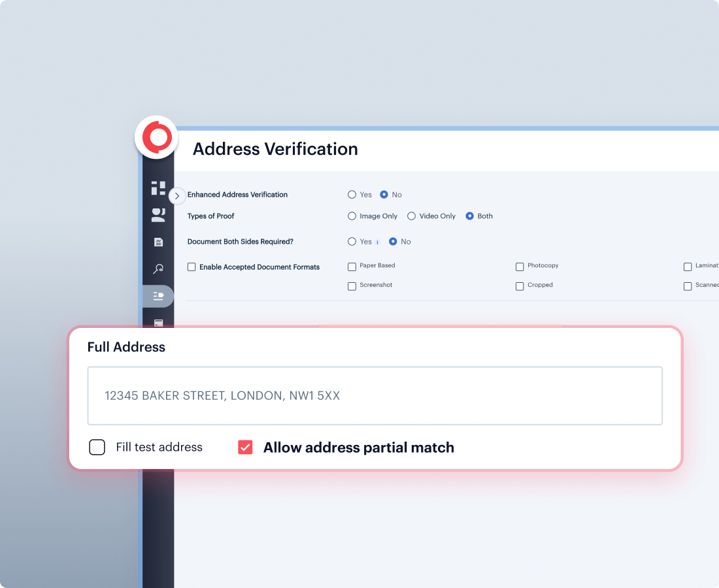Select Yes for Enhanced Address Verification

(x=352, y=195)
